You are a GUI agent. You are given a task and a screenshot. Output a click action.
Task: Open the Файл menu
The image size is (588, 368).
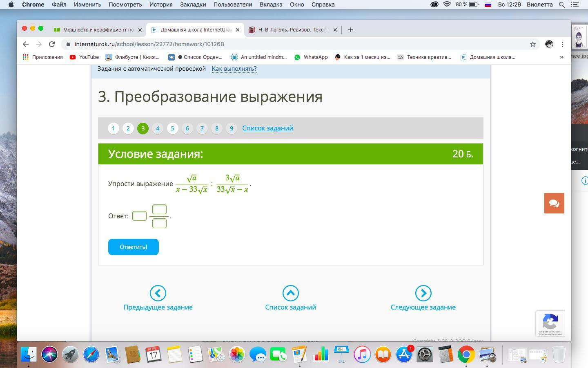pyautogui.click(x=59, y=4)
